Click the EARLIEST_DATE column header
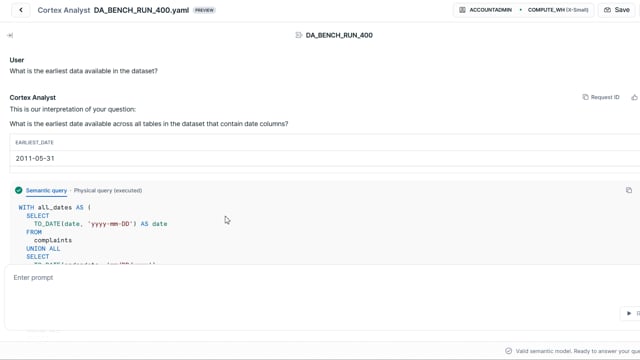Screen dimensions: 640x360 tap(35, 142)
